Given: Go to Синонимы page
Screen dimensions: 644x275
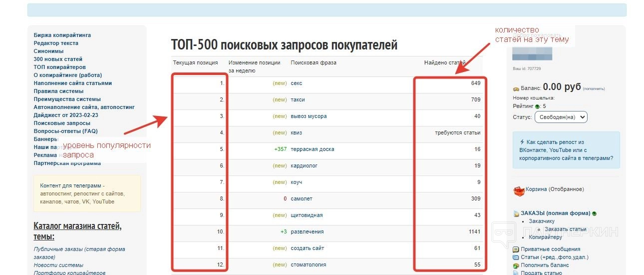Looking at the screenshot, I should pyautogui.click(x=49, y=51).
